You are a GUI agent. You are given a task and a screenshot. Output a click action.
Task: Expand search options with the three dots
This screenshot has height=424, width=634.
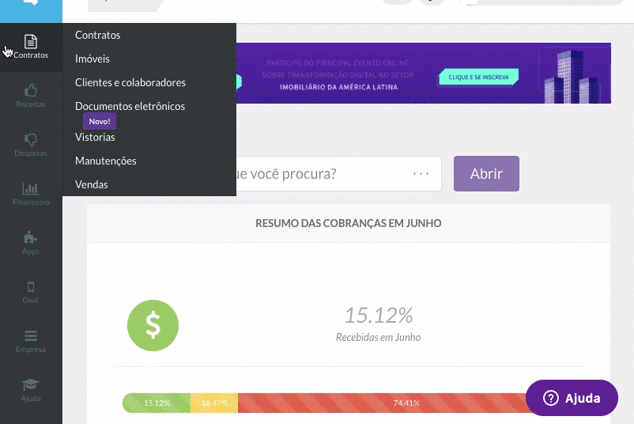[x=421, y=174]
